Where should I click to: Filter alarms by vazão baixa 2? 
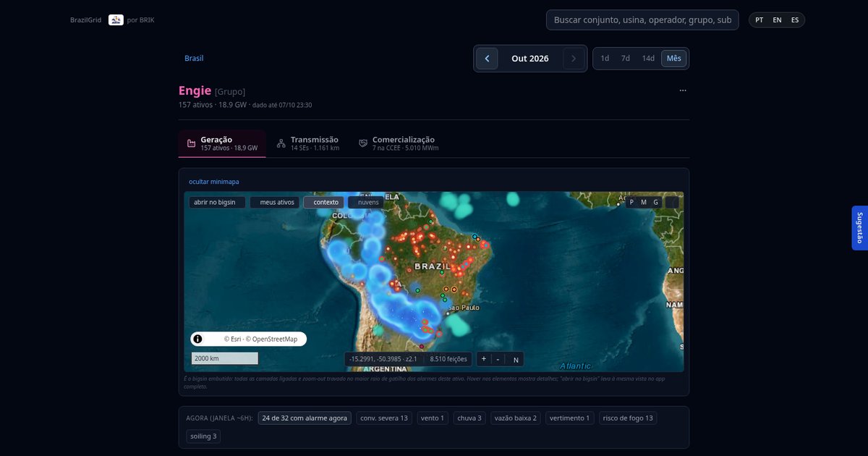coord(515,418)
